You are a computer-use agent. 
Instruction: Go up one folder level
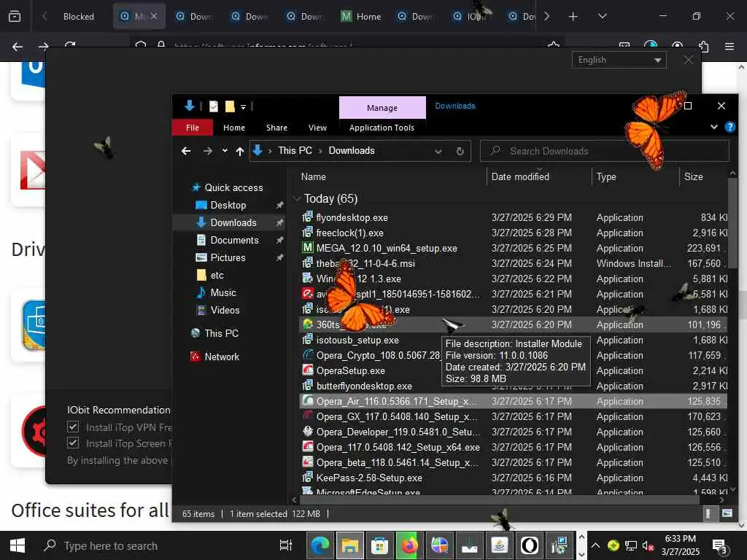pos(239,151)
